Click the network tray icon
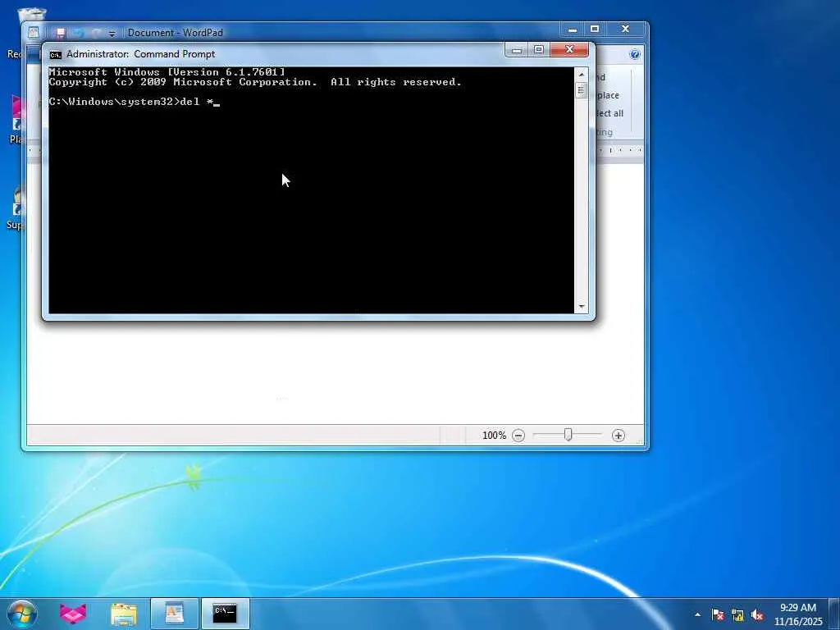 pyautogui.click(x=737, y=615)
